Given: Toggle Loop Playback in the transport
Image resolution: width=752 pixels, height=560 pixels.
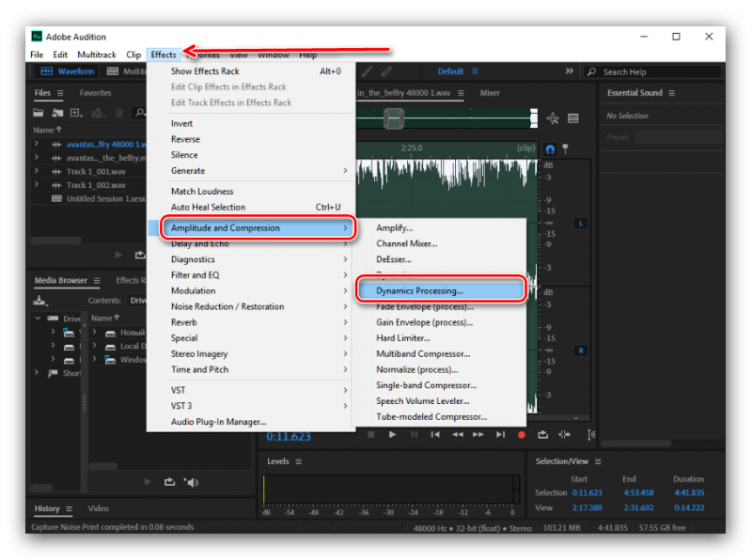Looking at the screenshot, I should coord(543,434).
